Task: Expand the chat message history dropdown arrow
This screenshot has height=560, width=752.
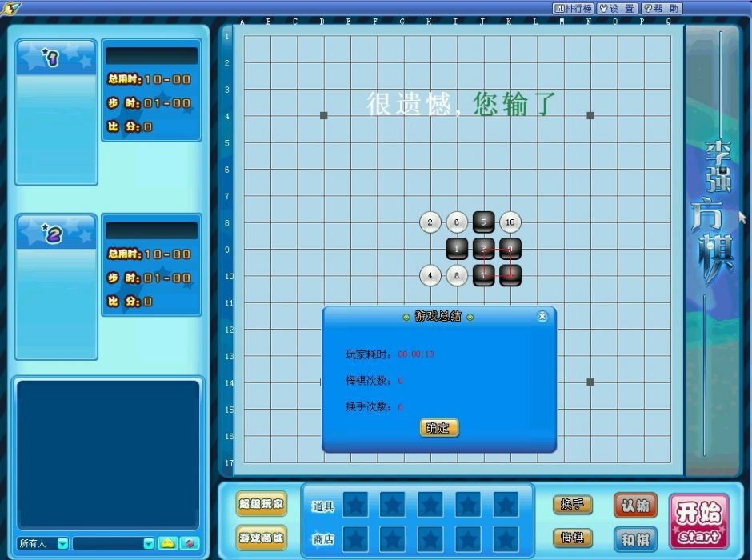Action: click(149, 543)
